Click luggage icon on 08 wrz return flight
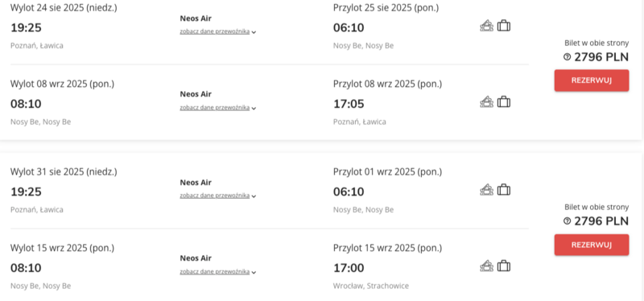The height and width of the screenshot is (301, 644). tap(504, 102)
